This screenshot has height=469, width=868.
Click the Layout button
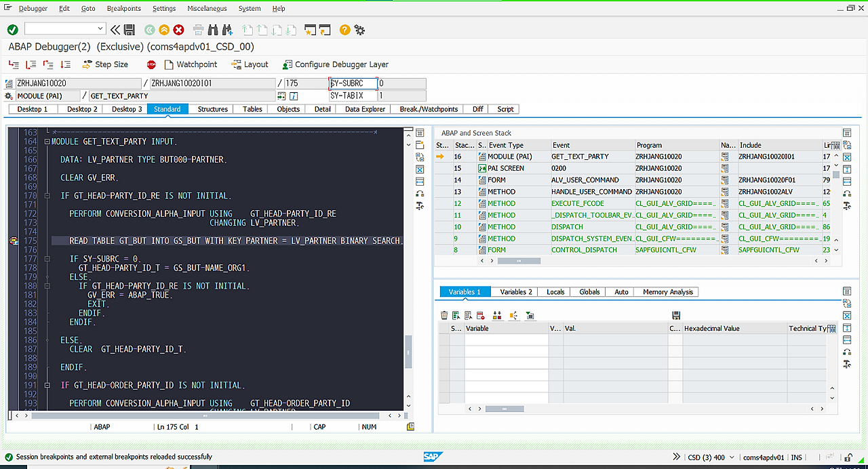(250, 64)
